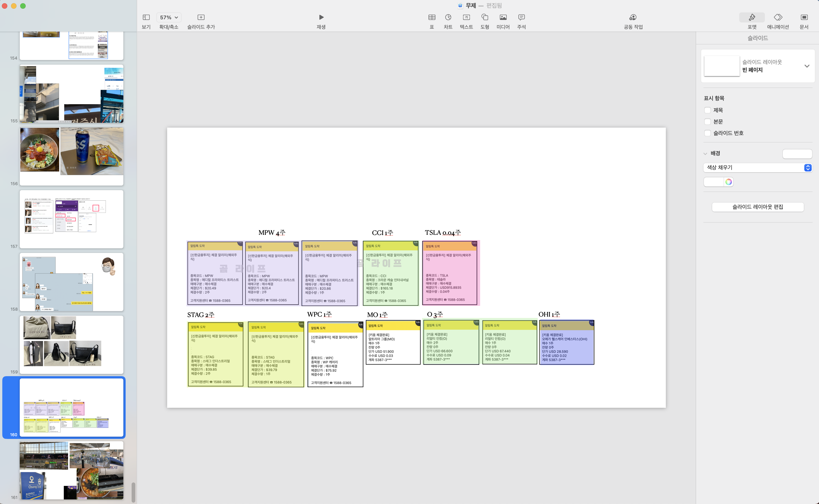Click the 배경 preview swatch

pos(797,154)
